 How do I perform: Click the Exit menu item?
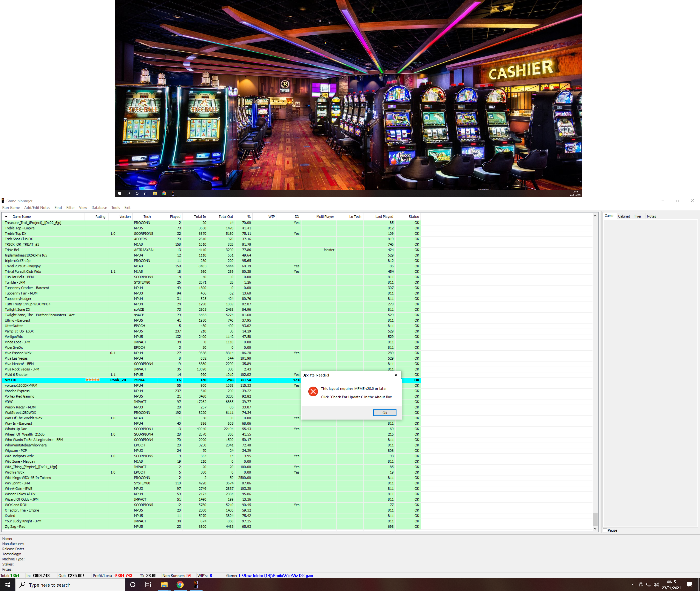click(x=128, y=208)
